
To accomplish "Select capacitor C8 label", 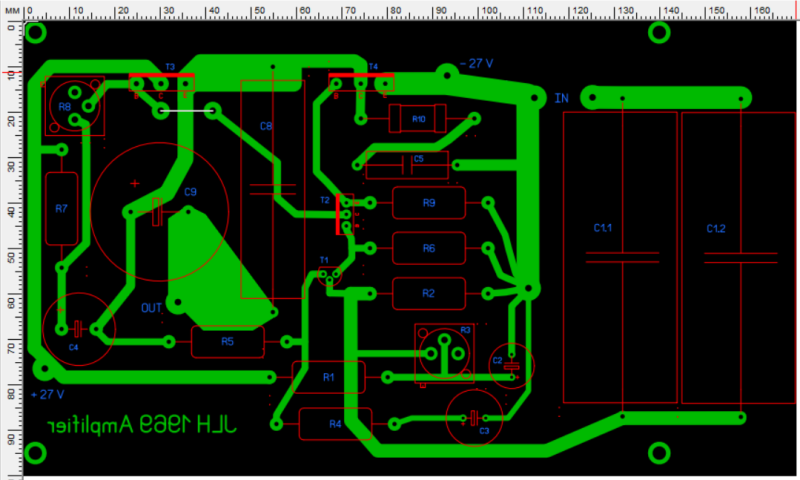I will click(x=266, y=126).
